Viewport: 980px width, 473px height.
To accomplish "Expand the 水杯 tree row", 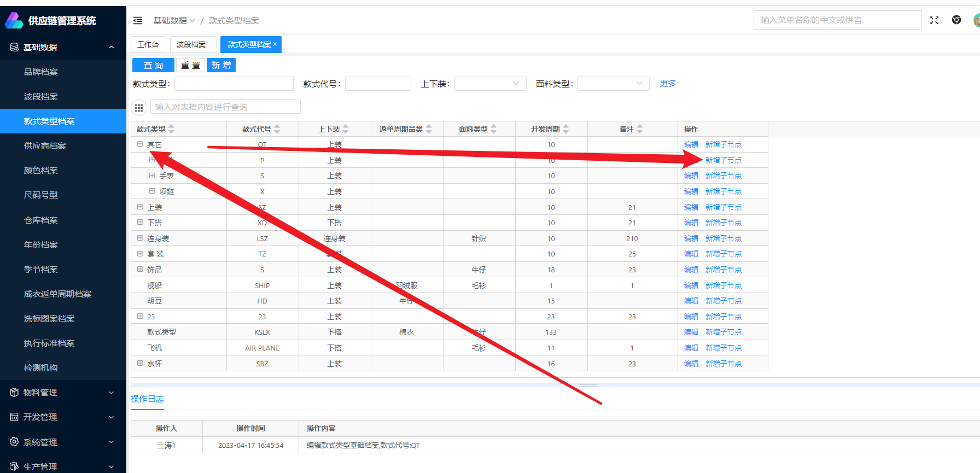I will 140,364.
